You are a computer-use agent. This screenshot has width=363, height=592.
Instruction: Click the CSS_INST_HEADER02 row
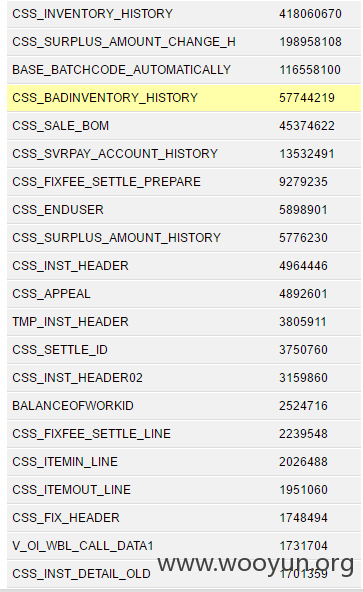click(x=184, y=378)
